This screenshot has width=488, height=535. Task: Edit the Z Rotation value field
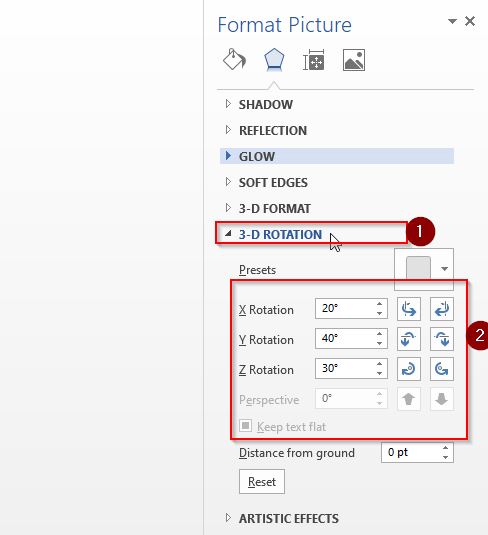(x=345, y=368)
